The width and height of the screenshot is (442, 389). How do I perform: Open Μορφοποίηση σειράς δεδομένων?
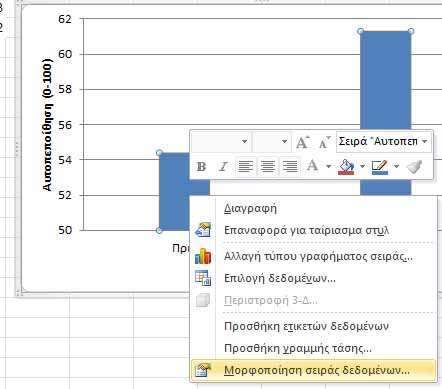[314, 370]
